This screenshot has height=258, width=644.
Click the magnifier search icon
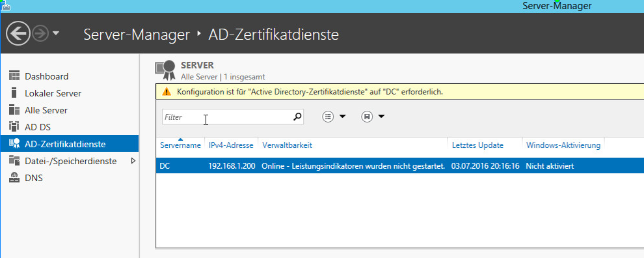(x=298, y=117)
